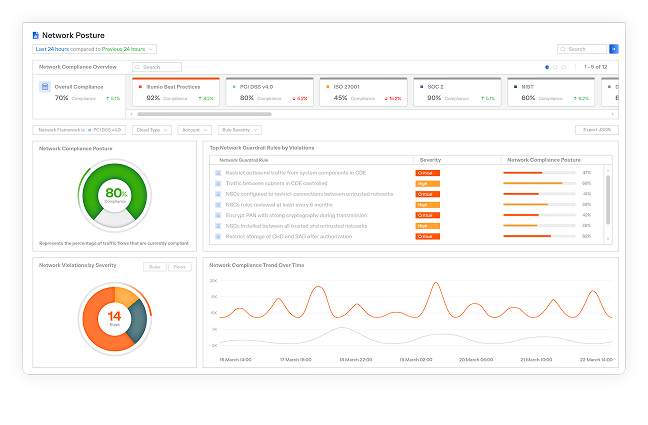Screen dimensions: 648x425
Task: Click High badge for NSCs installed between networks
Action: click(428, 226)
